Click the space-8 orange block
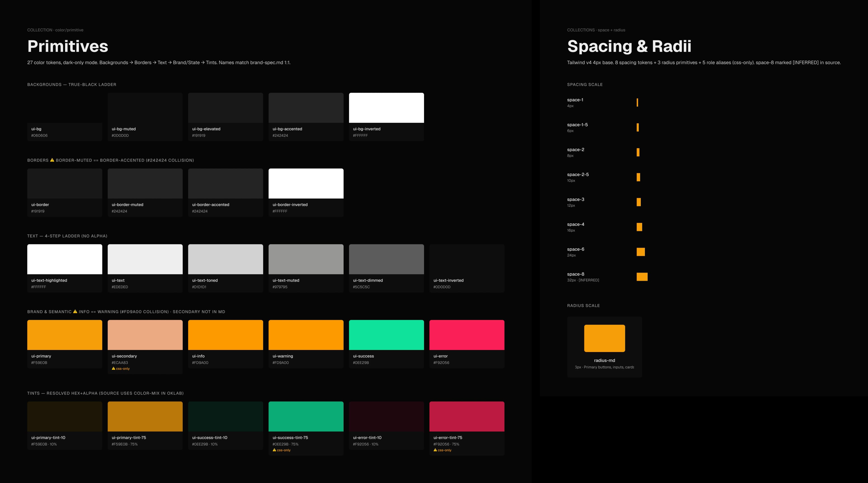The width and height of the screenshot is (868, 483). [642, 277]
